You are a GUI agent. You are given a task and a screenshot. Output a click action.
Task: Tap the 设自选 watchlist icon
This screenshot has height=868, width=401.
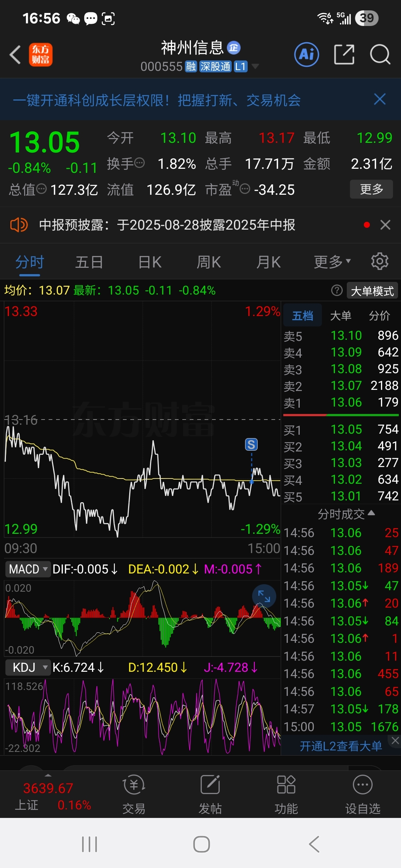click(363, 794)
